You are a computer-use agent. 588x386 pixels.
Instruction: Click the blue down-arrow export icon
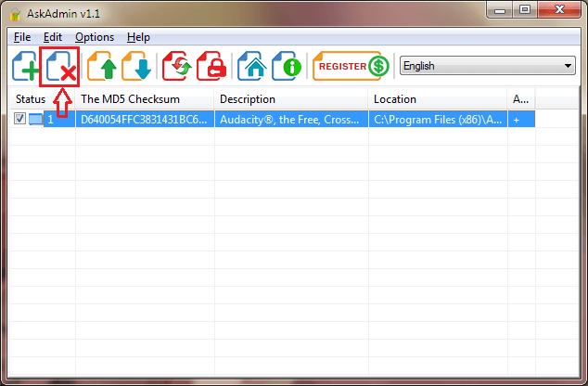[x=136, y=68]
